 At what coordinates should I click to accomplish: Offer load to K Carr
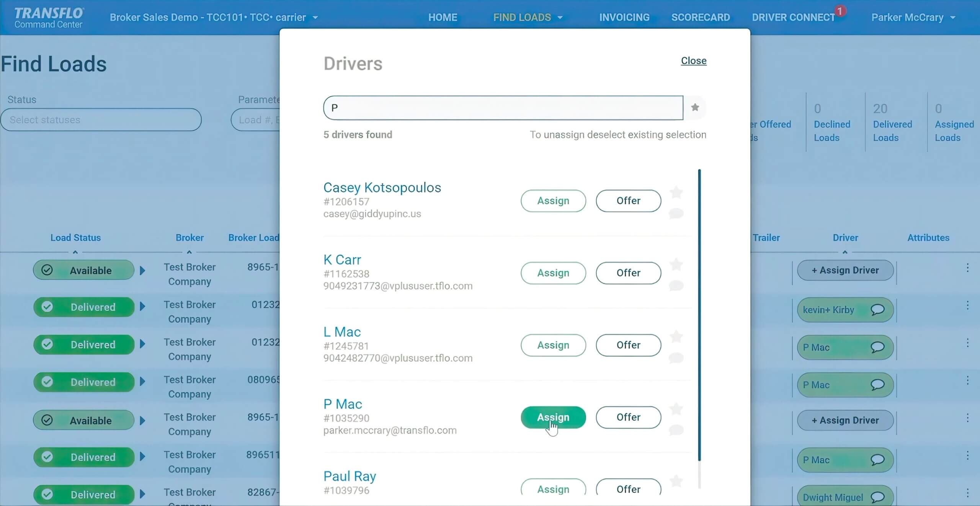(x=628, y=273)
